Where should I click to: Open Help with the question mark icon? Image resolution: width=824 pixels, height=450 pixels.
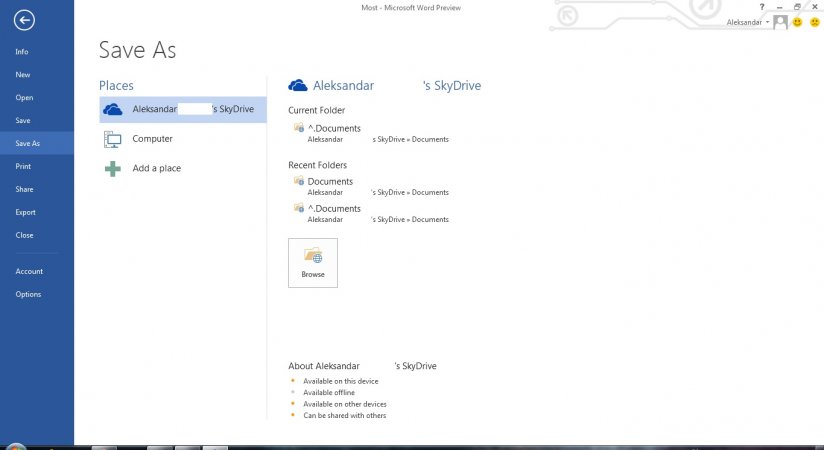(761, 7)
